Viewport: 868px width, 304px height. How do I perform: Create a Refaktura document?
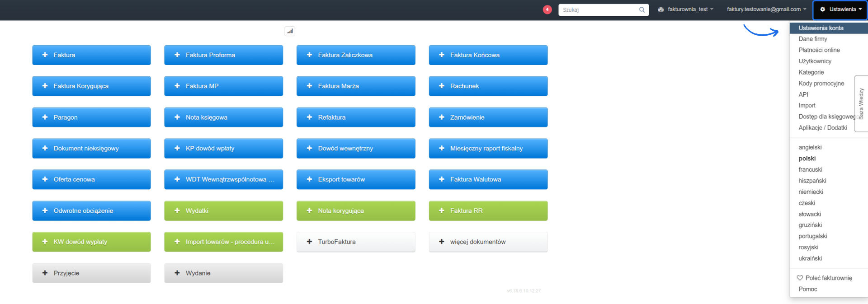[356, 117]
